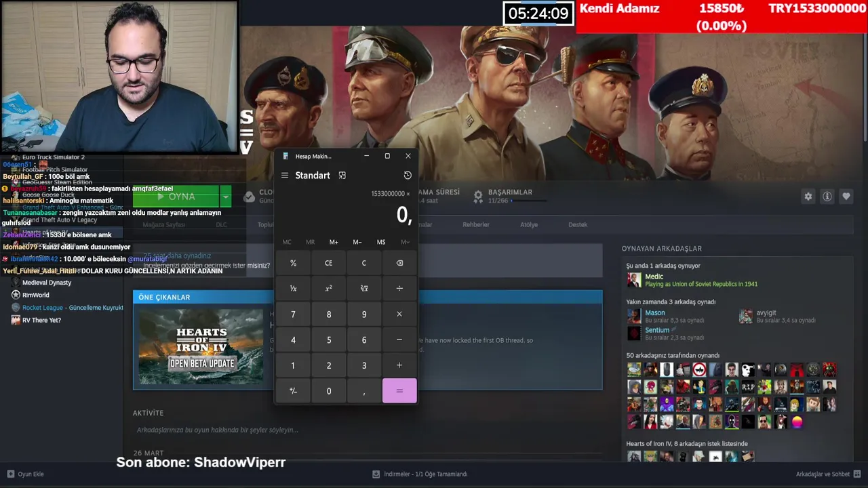Open the Destek tab in Steam

(x=578, y=224)
